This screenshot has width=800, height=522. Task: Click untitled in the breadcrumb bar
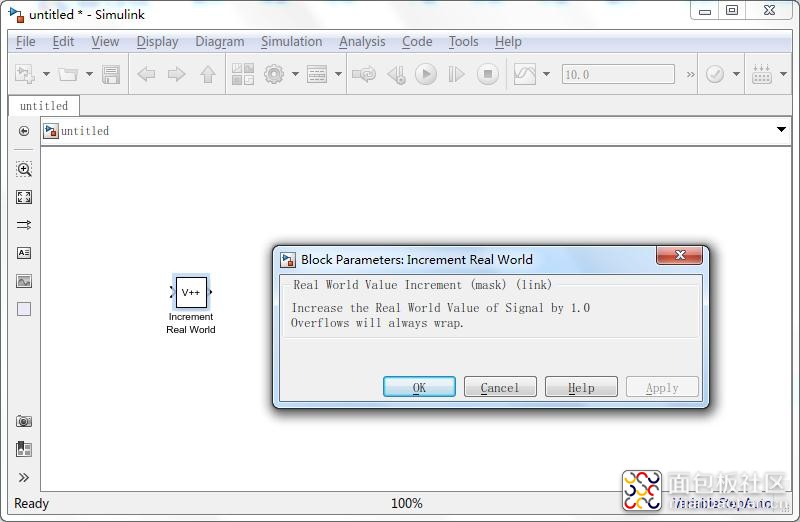pyautogui.click(x=85, y=131)
